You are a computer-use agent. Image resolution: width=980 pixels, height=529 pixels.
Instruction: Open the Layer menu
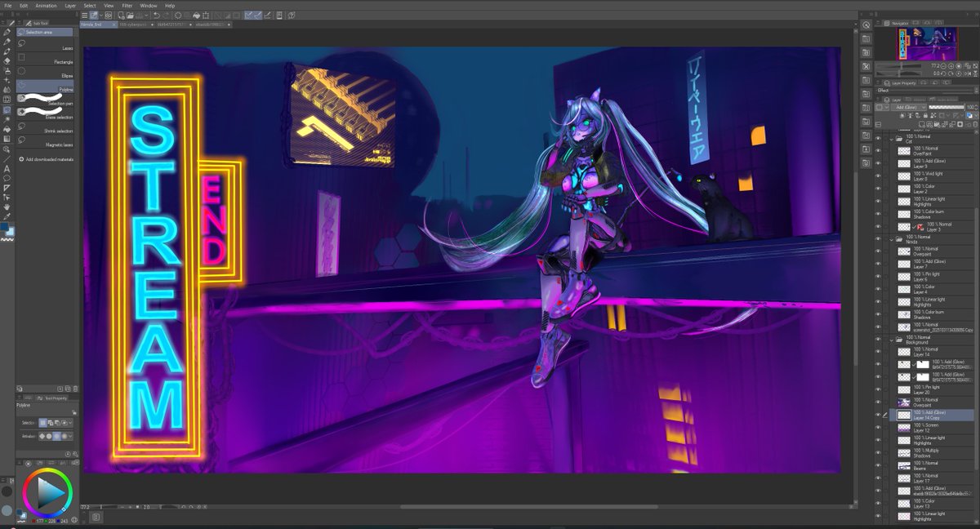point(70,5)
